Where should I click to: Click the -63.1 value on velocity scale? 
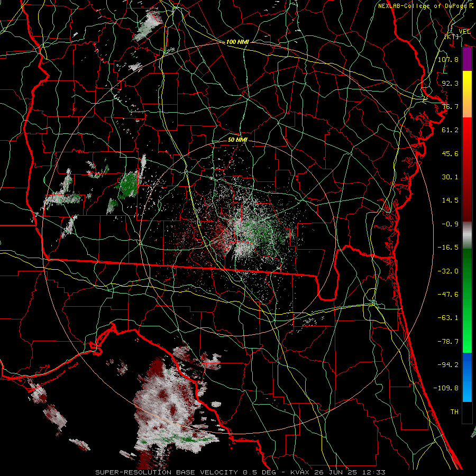tap(448, 318)
